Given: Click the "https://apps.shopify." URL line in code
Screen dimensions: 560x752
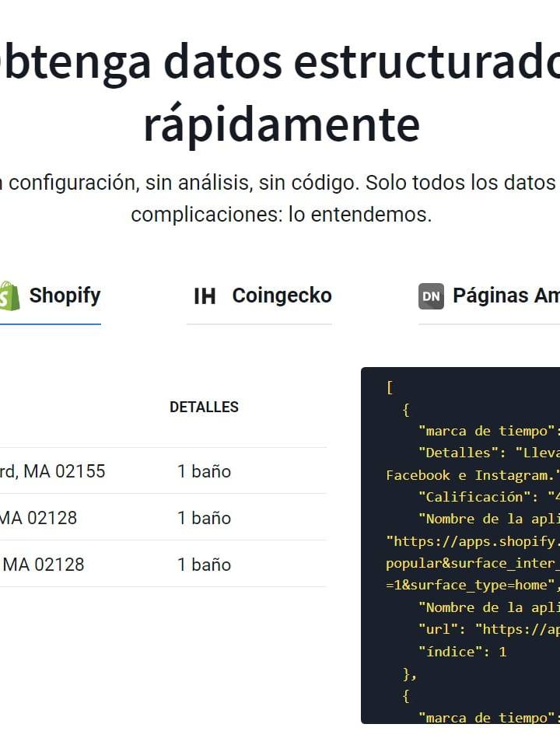Looking at the screenshot, I should [x=473, y=541].
